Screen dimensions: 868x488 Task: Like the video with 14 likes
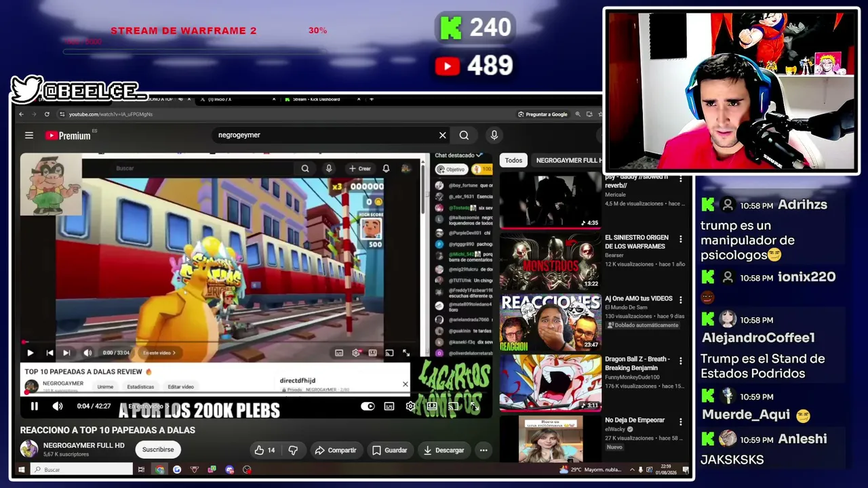pos(264,450)
